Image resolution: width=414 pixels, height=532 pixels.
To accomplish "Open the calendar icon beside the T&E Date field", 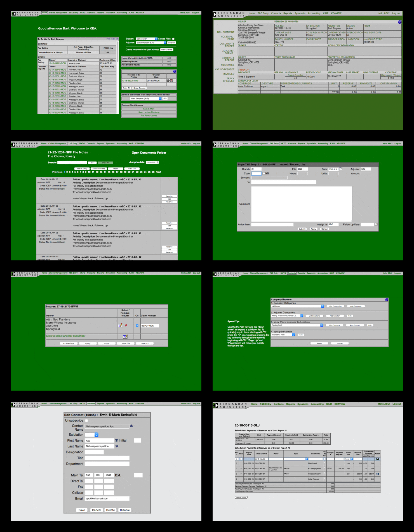I will [x=341, y=169].
